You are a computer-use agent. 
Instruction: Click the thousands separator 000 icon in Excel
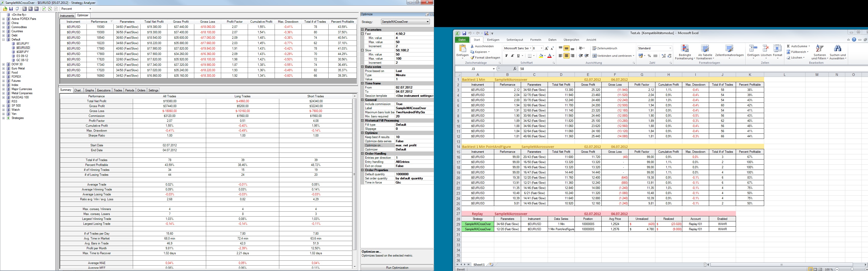pyautogui.click(x=655, y=56)
